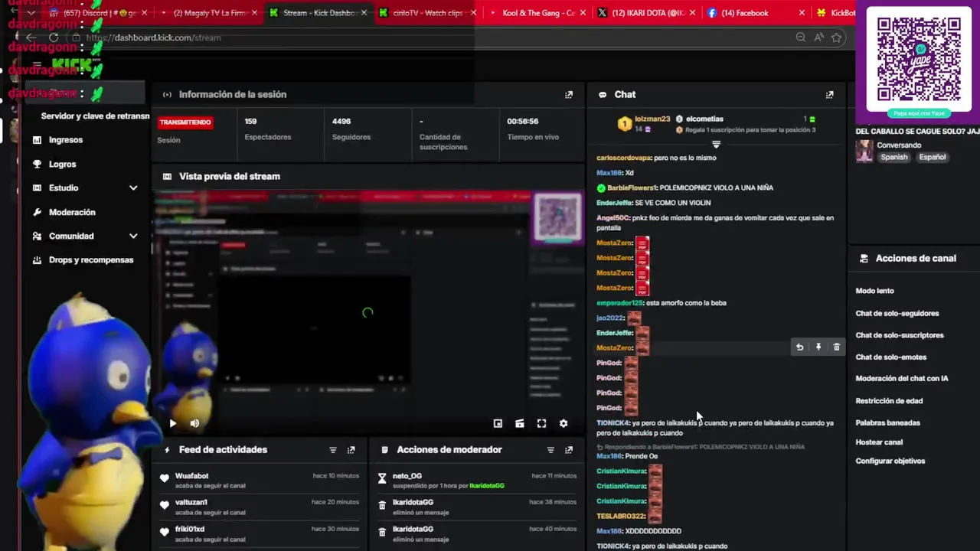The image size is (980, 551).
Task: Click the address bar URL
Action: [x=153, y=37]
